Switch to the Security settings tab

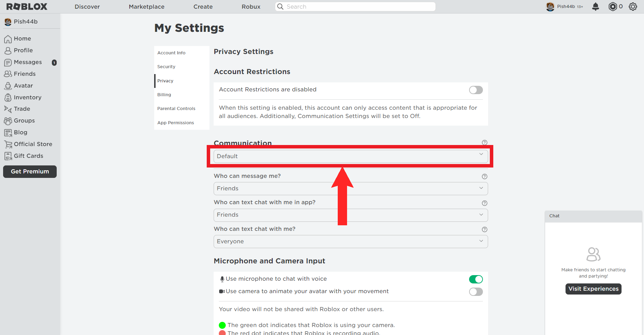pos(166,67)
